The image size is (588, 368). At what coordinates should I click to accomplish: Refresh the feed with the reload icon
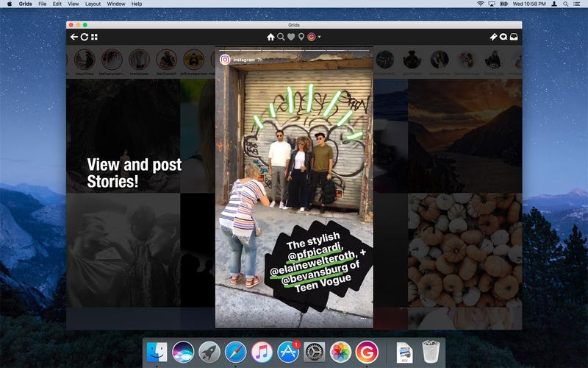click(x=85, y=37)
